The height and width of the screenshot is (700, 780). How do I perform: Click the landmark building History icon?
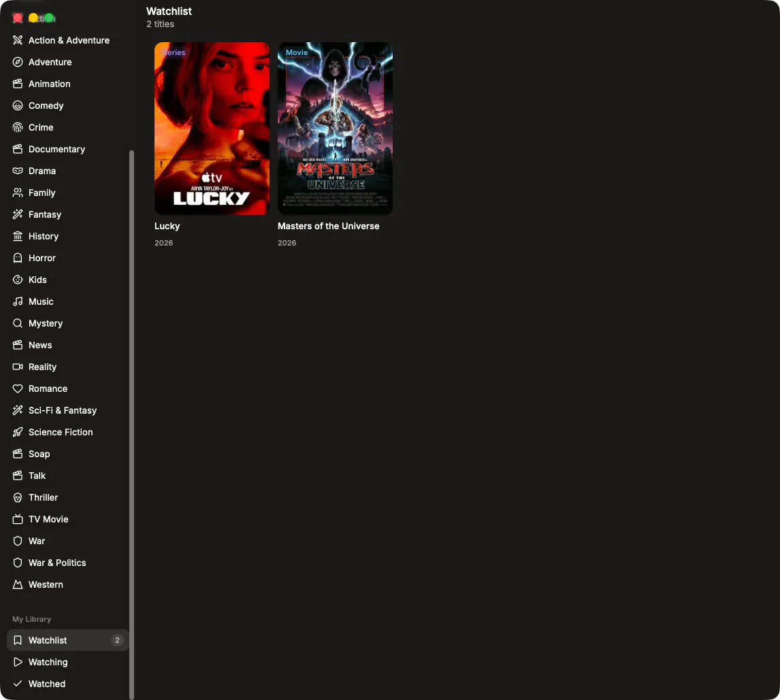[18, 236]
